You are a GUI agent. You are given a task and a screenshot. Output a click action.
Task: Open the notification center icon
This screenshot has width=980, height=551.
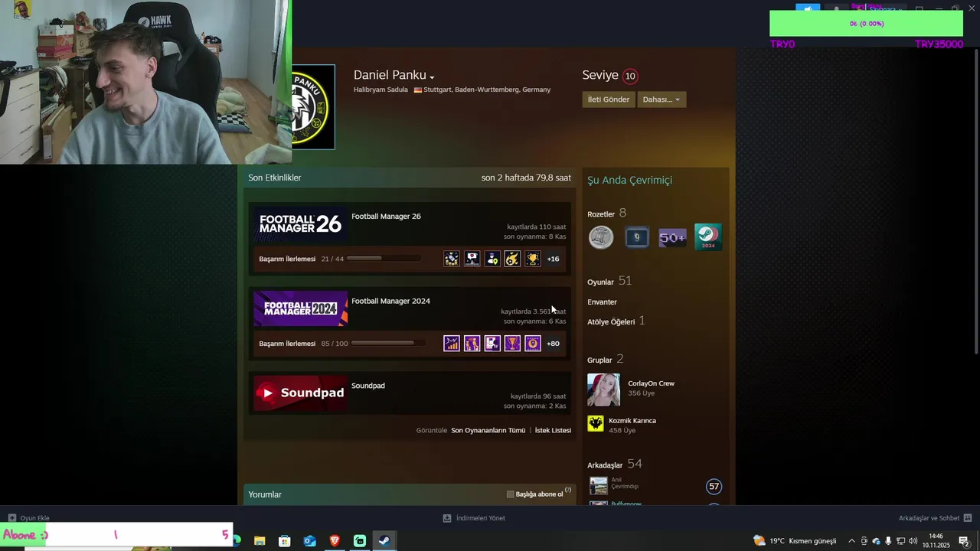coord(964,541)
